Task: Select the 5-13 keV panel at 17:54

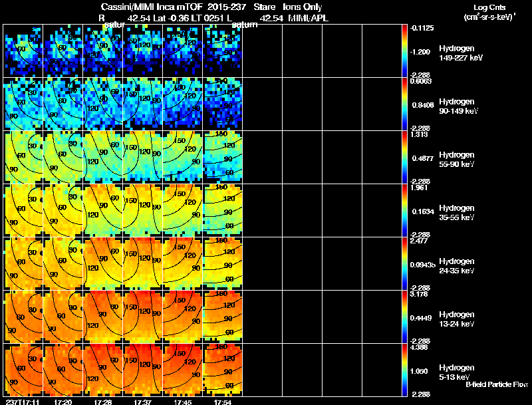Action: tap(223, 370)
